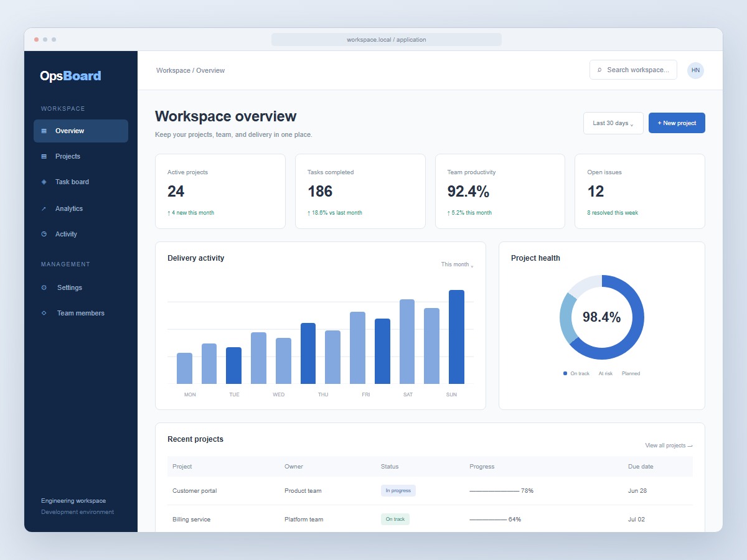Click the Delivery activity chart title

point(196,258)
